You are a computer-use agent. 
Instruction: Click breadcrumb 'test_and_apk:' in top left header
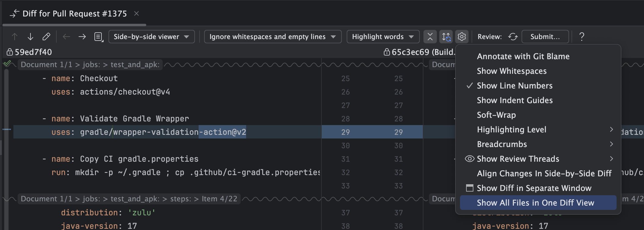click(135, 65)
